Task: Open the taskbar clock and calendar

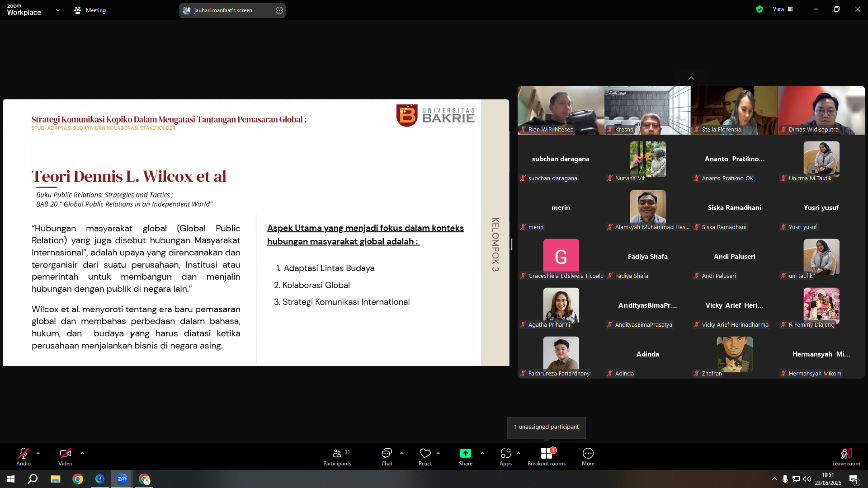Action: [828, 479]
